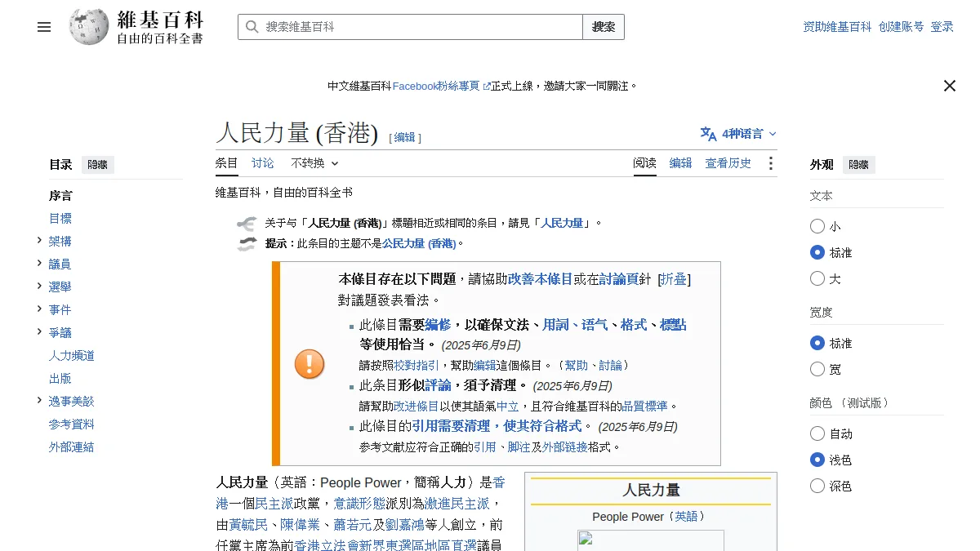Click the 搜索 search button
Viewport: 980px width, 551px height.
tap(604, 27)
